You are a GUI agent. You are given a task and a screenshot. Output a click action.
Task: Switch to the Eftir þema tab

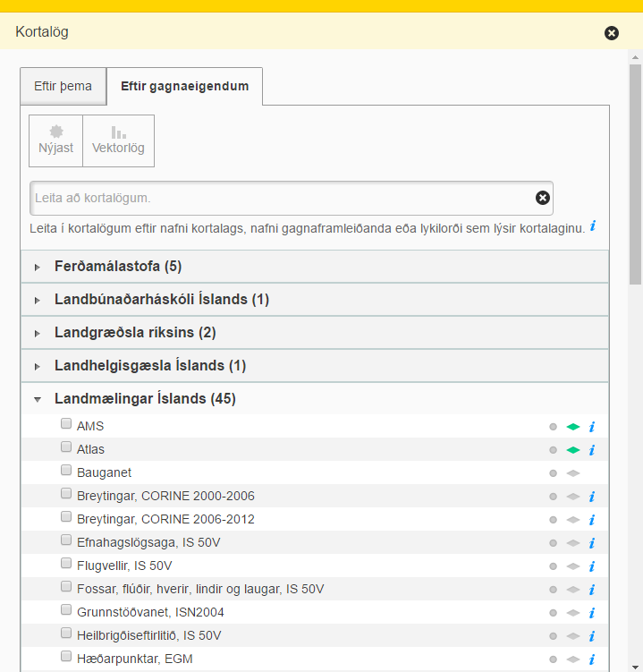[63, 87]
